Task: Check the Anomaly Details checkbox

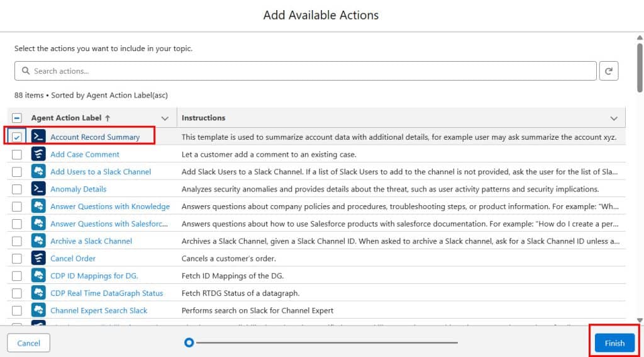Action: (16, 189)
